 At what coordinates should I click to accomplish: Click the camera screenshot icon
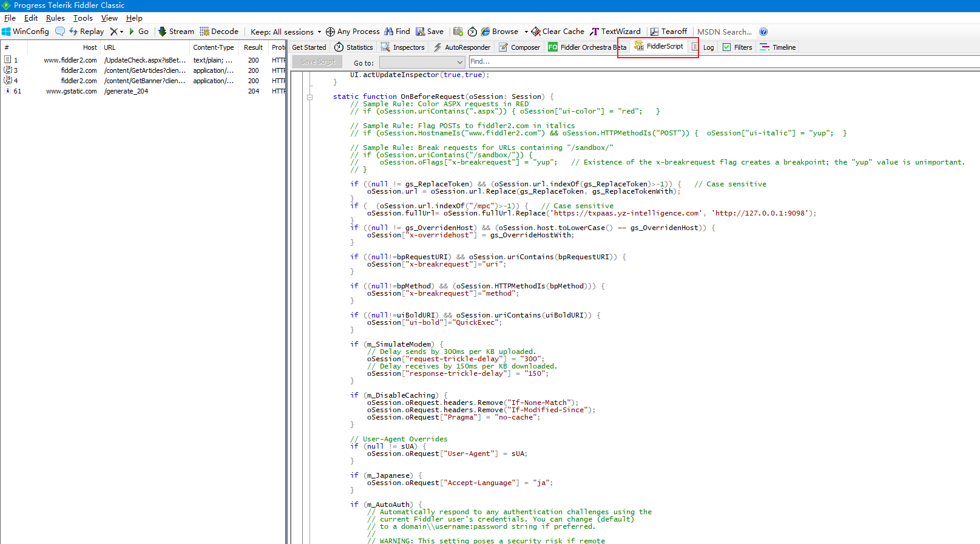point(458,32)
